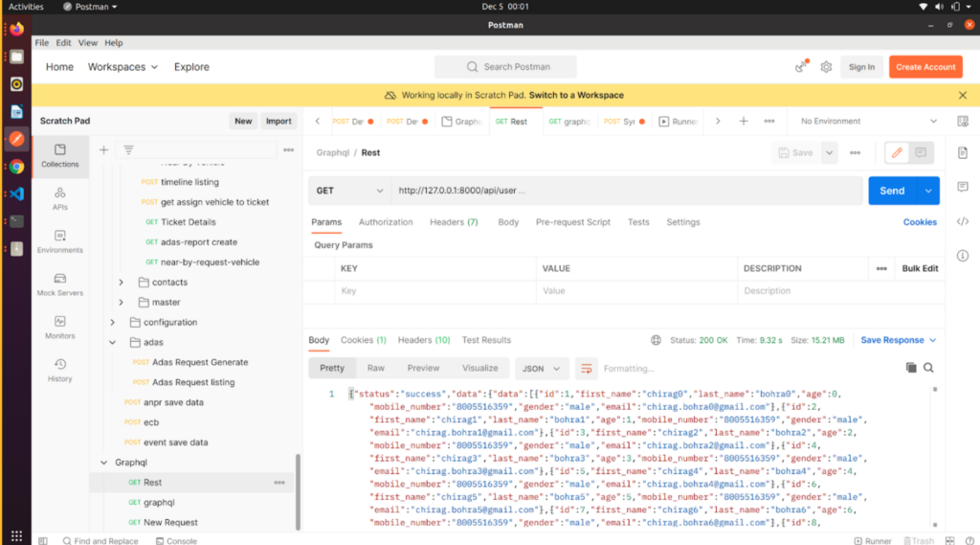
Task: Click the network globe icon near Status
Action: tap(656, 340)
